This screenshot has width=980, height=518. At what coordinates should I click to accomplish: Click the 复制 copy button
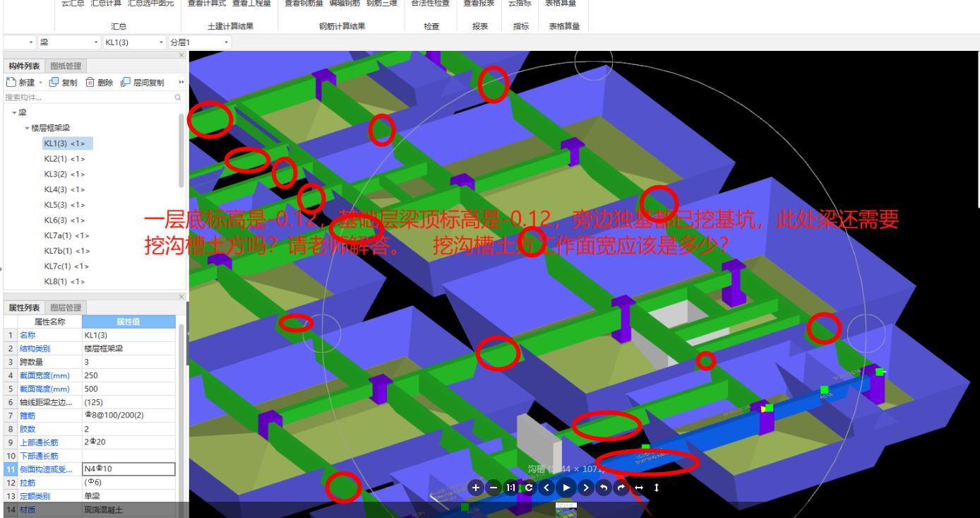click(64, 83)
